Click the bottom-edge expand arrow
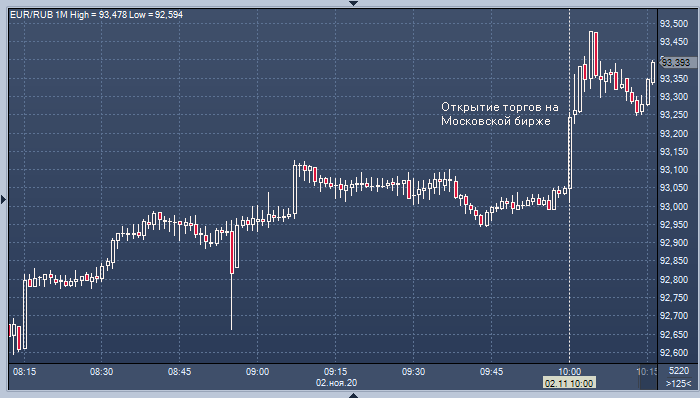Image resolution: width=700 pixels, height=398 pixels. [x=353, y=395]
